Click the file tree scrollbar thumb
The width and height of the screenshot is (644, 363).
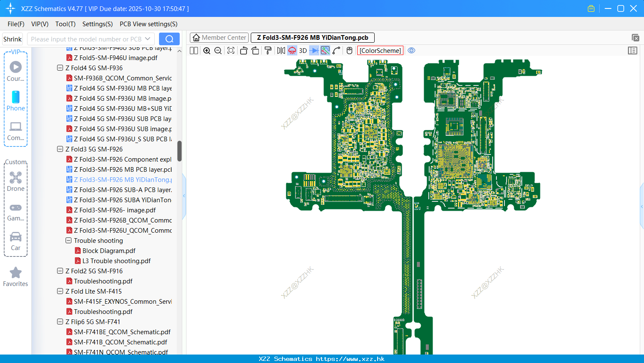(x=179, y=151)
